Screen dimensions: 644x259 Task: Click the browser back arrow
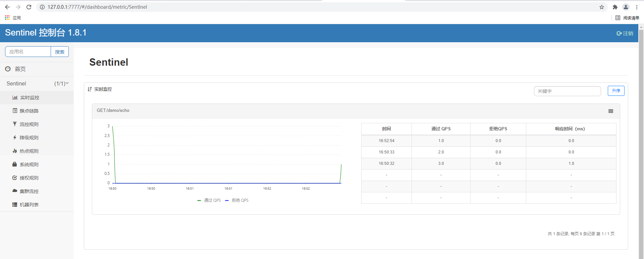pyautogui.click(x=7, y=7)
